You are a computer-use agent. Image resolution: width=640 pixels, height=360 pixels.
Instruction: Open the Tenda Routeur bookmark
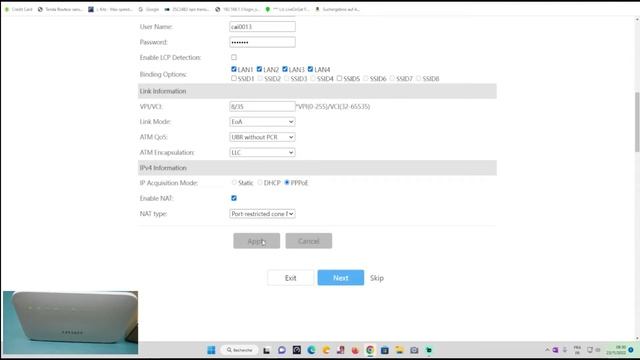coord(60,9)
